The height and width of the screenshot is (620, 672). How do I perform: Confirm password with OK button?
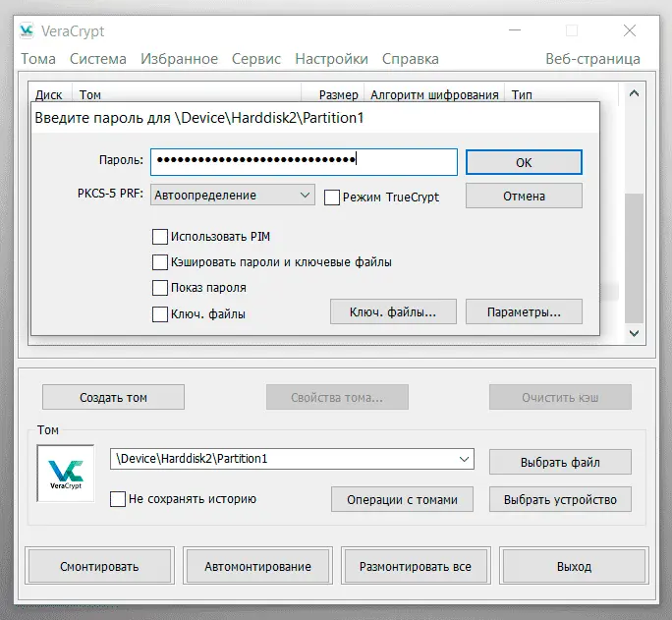tap(524, 162)
